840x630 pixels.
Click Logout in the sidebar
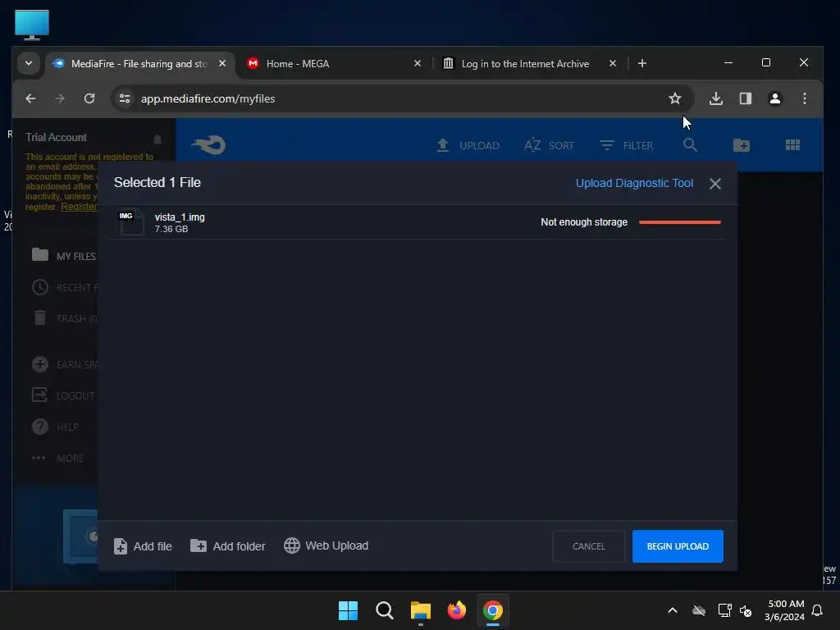63,396
